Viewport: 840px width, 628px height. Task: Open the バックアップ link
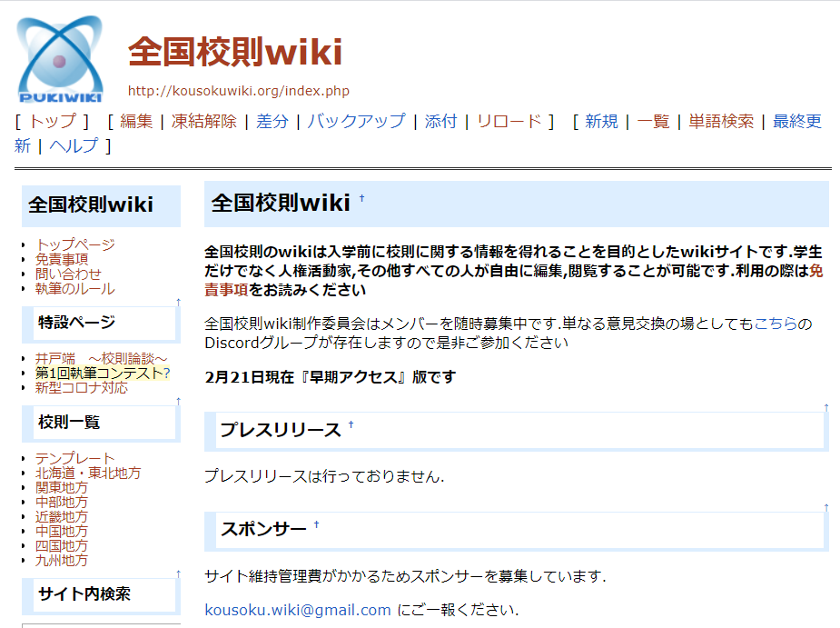[x=356, y=122]
